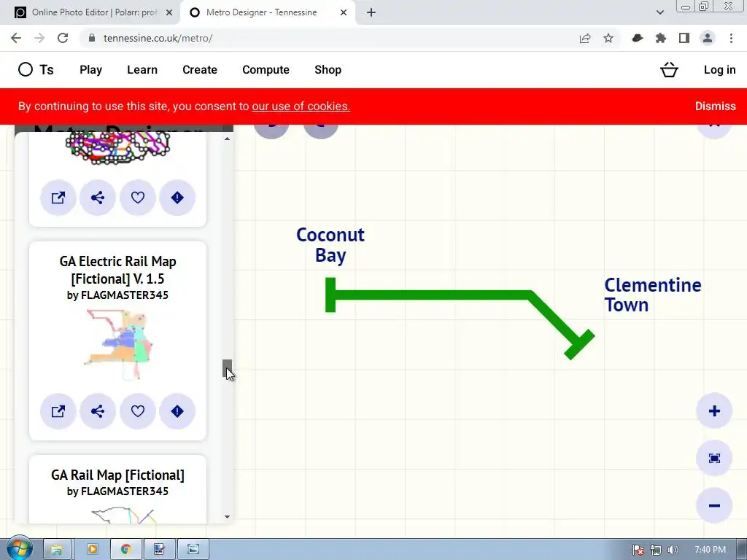Open a new browser tab
This screenshot has height=560, width=747.
(x=371, y=12)
